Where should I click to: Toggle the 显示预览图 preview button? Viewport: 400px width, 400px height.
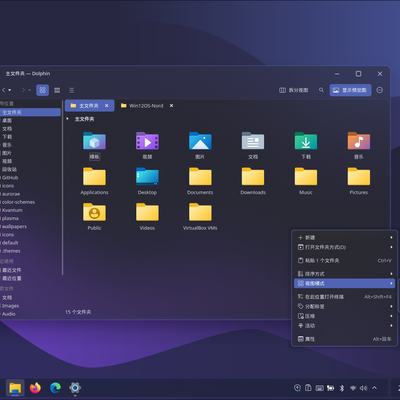coord(350,90)
